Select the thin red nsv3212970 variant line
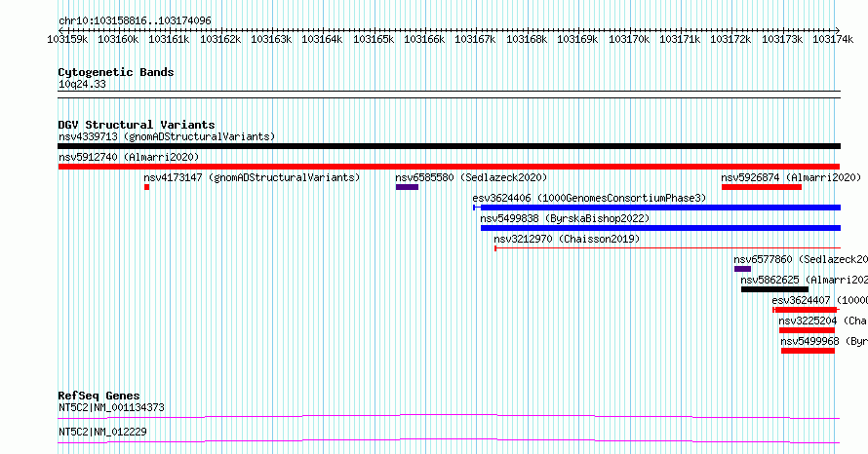Image resolution: width=868 pixels, height=454 pixels. (x=668, y=248)
